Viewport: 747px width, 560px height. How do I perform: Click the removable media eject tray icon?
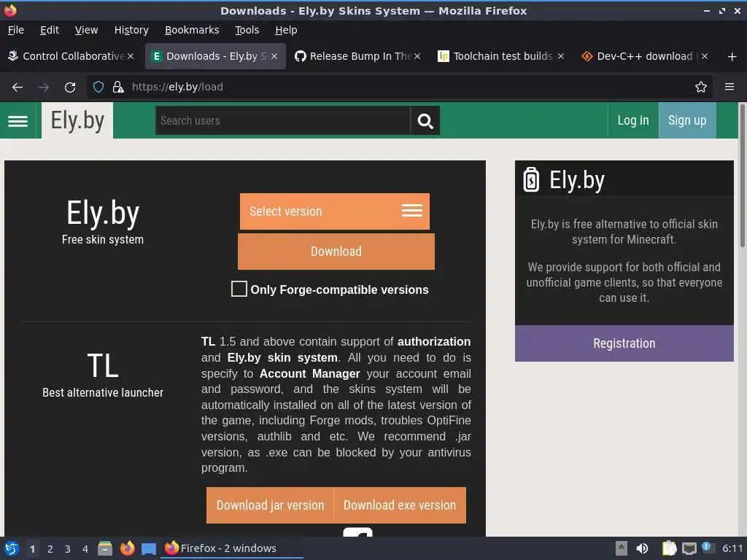[x=622, y=548]
